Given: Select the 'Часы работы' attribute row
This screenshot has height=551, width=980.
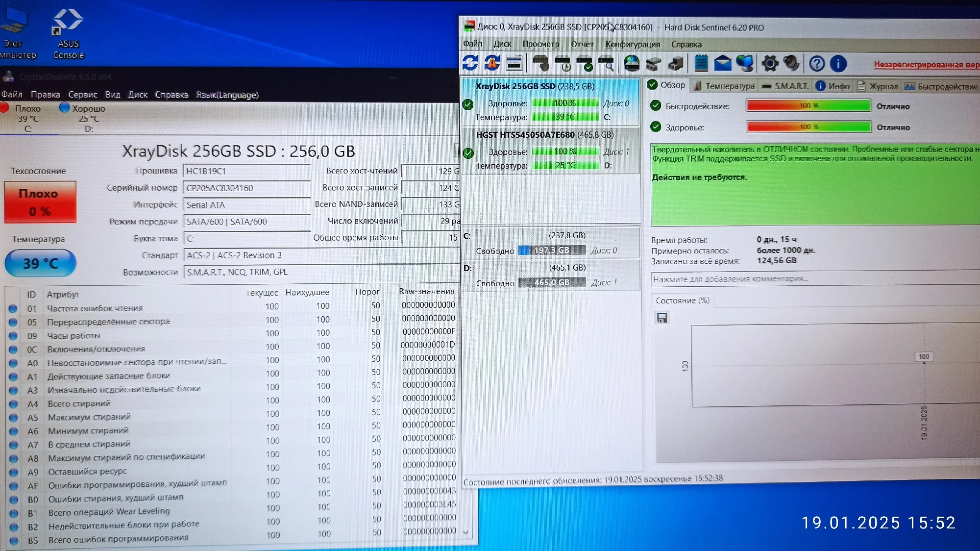Looking at the screenshot, I should (233, 334).
